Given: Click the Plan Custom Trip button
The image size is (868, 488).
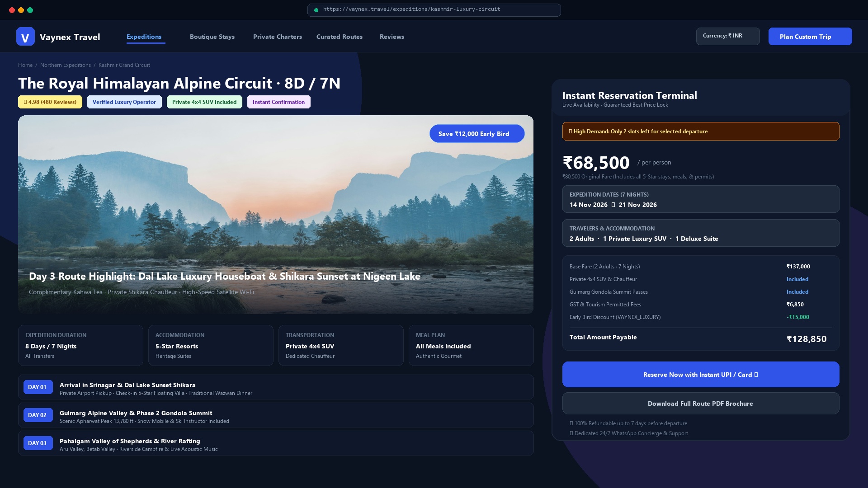Looking at the screenshot, I should (x=810, y=37).
